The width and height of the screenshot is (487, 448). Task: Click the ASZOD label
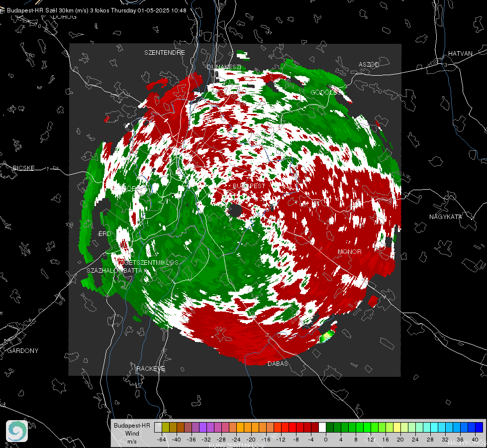coord(369,64)
